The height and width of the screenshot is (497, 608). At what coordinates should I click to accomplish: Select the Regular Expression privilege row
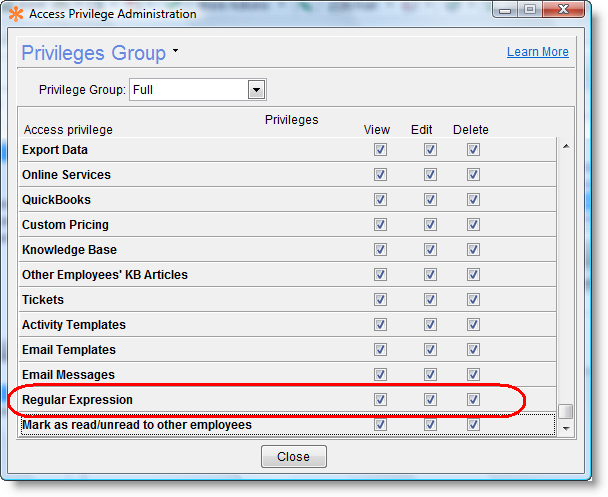(x=78, y=400)
